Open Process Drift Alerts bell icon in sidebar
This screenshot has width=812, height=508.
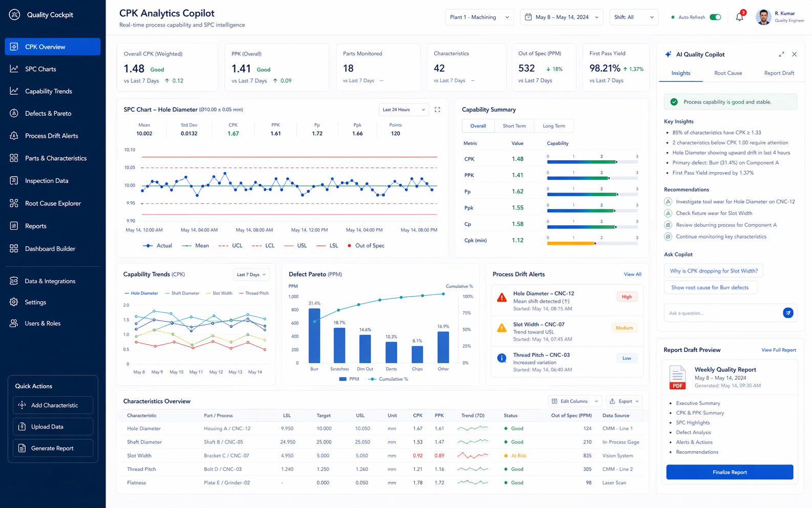[x=14, y=136]
